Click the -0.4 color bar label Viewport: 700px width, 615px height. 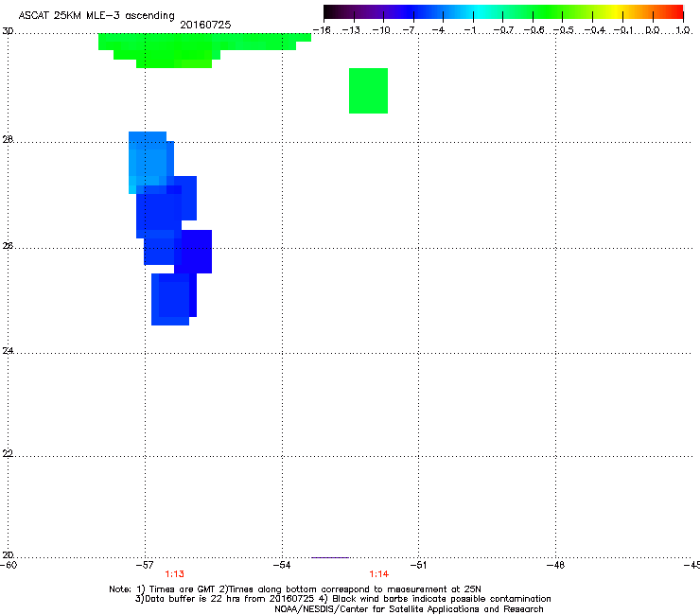pos(595,30)
